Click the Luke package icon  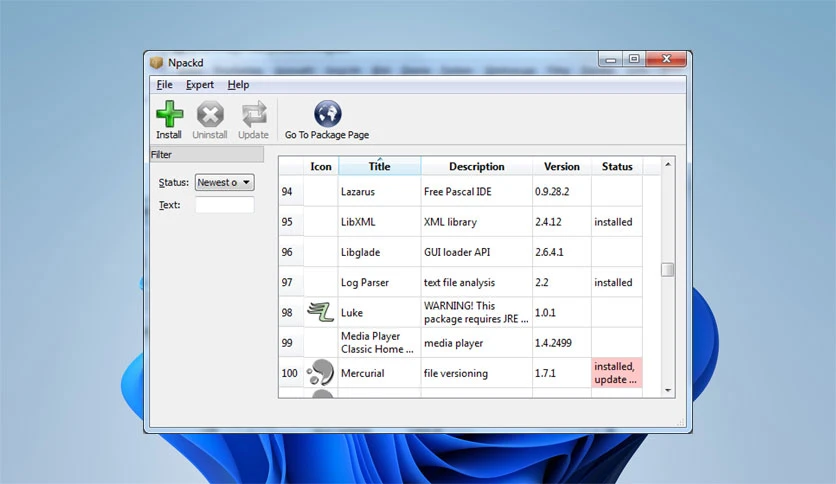pos(320,312)
